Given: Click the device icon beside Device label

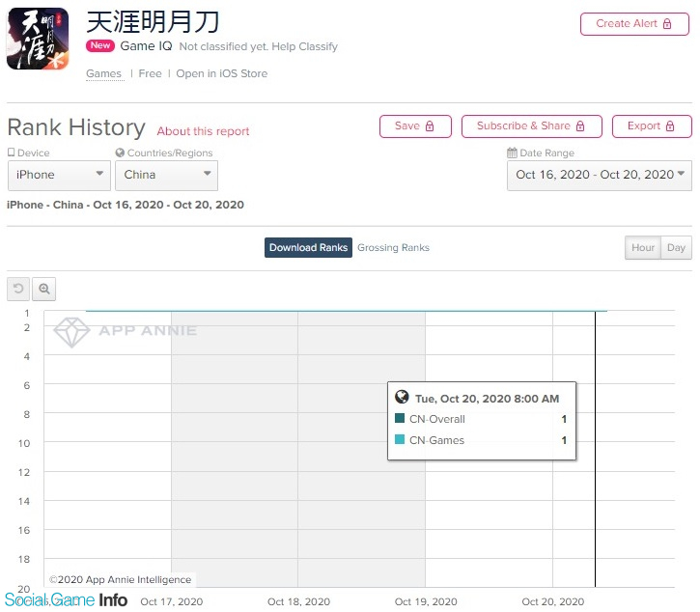Looking at the screenshot, I should coord(12,153).
